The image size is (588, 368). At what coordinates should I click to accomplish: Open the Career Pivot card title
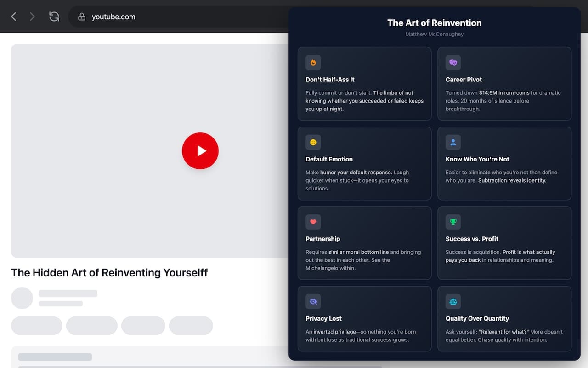464,80
